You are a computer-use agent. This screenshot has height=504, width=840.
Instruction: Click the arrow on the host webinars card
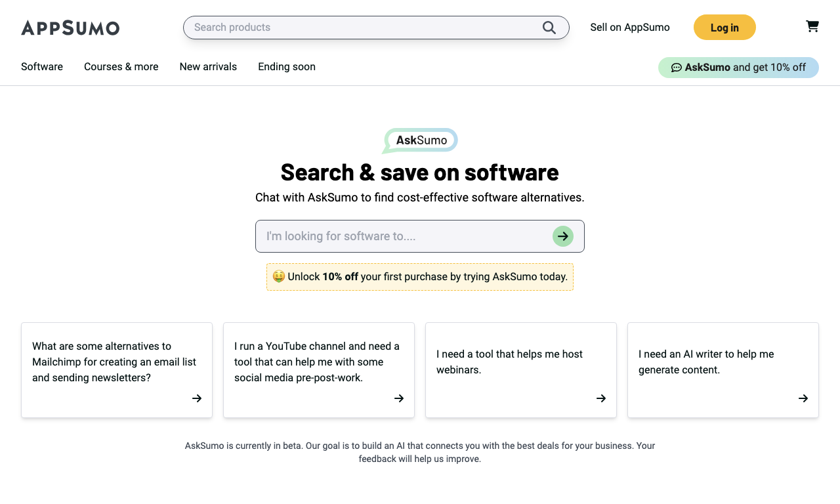[601, 398]
